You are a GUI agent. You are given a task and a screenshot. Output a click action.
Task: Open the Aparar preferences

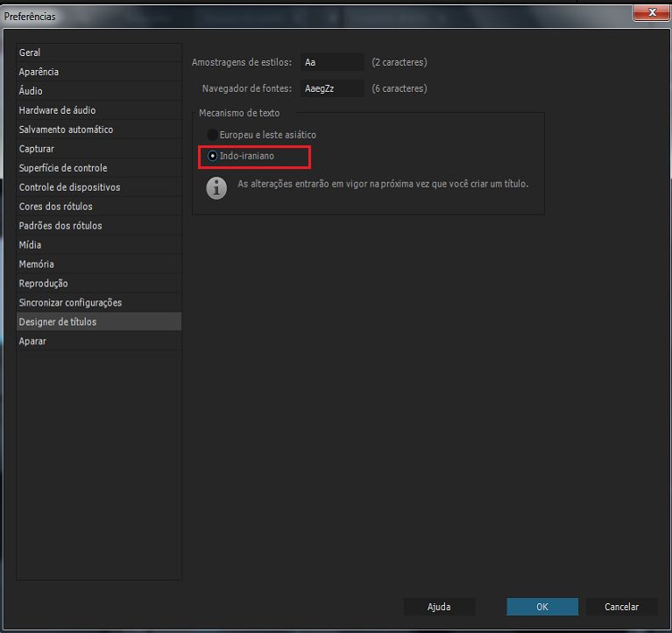tap(99, 341)
